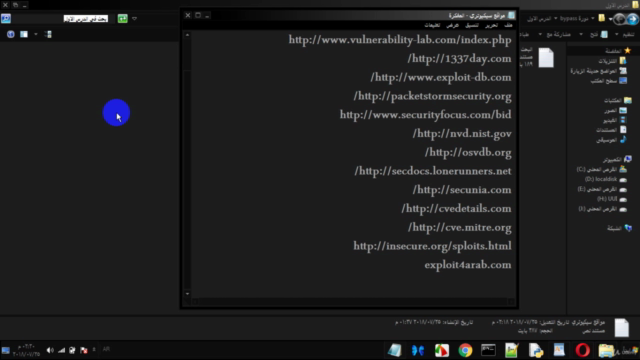Viewport: 640px width, 360px height.
Task: Open the notepad icon in taskbar
Action: click(x=395, y=350)
